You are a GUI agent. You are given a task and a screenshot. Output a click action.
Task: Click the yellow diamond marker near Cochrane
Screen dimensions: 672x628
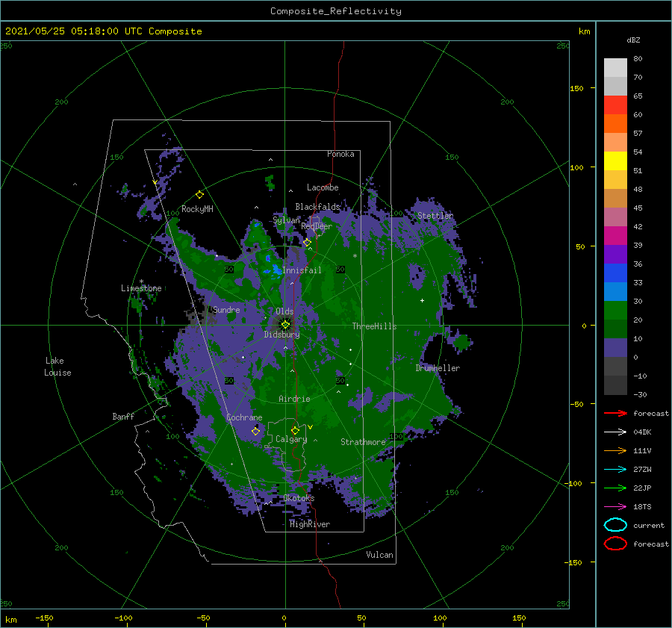pyautogui.click(x=255, y=431)
